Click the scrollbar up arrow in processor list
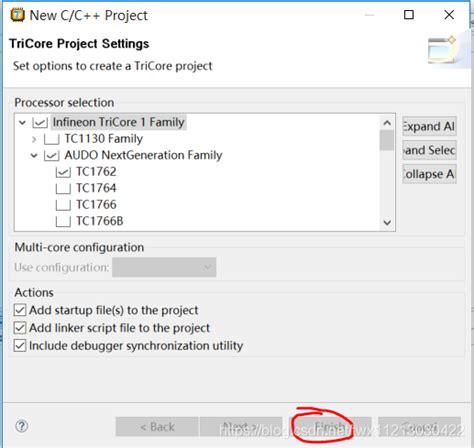Viewport: 474px width, 448px height. 387,123
